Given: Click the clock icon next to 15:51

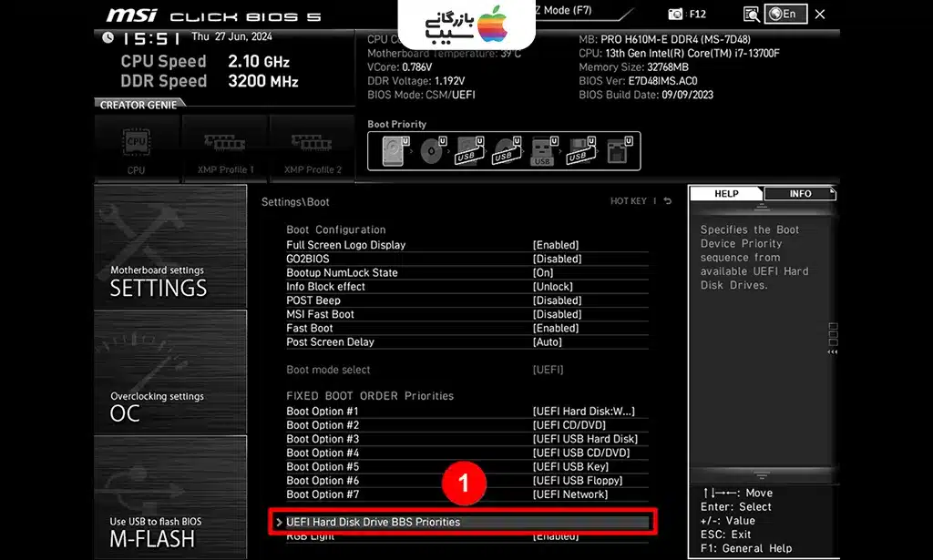Looking at the screenshot, I should pos(108,37).
